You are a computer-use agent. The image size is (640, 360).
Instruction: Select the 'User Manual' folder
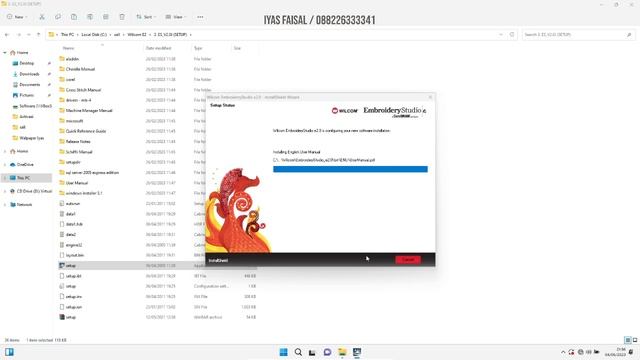pyautogui.click(x=77, y=183)
